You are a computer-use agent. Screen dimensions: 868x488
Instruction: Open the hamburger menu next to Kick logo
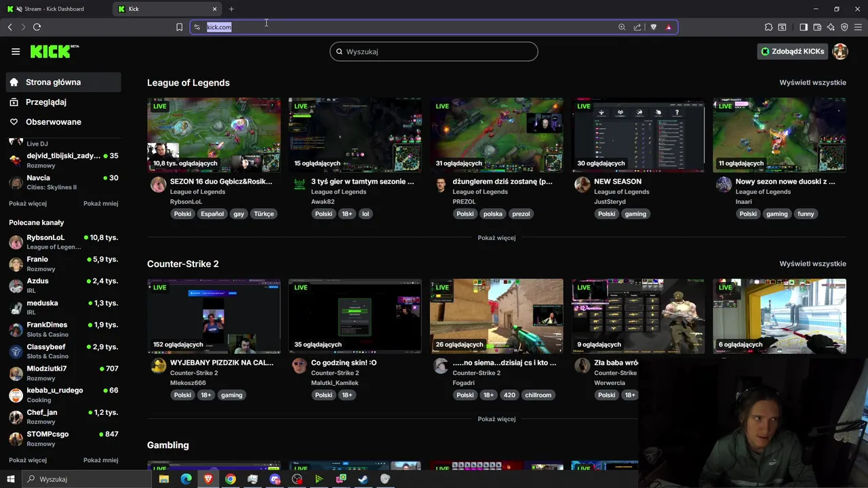point(16,52)
